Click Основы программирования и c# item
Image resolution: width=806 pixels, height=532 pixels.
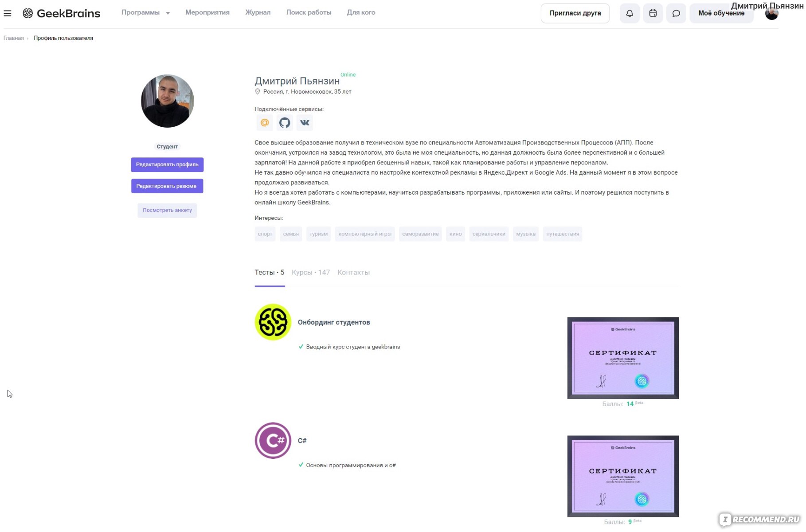point(351,465)
